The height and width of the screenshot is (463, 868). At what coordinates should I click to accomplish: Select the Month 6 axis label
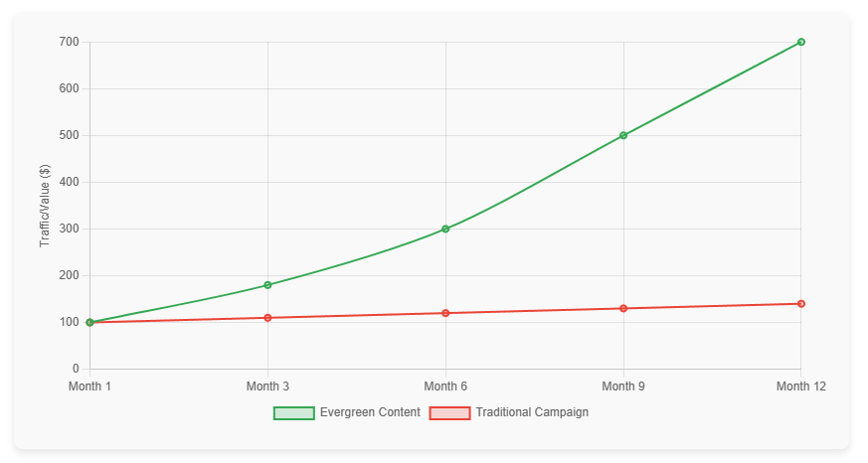click(445, 386)
